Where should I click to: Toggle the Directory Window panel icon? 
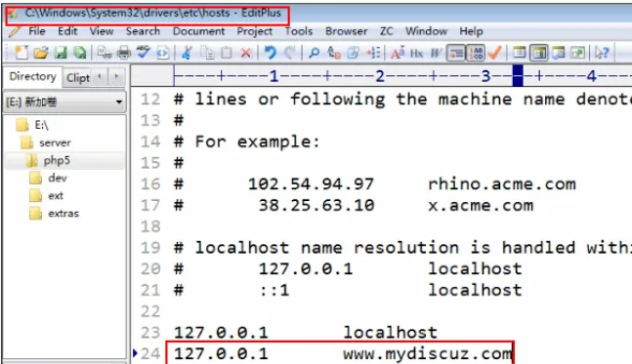pos(539,53)
